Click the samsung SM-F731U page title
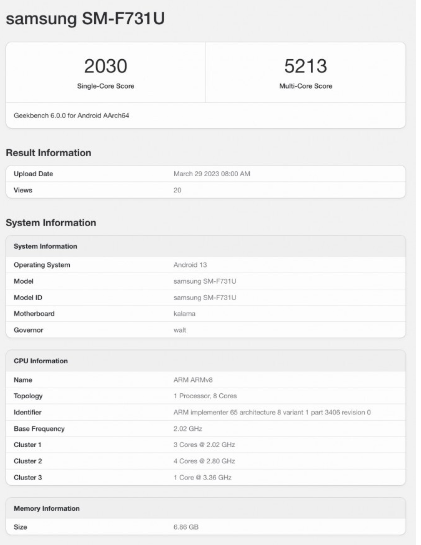 click(85, 18)
